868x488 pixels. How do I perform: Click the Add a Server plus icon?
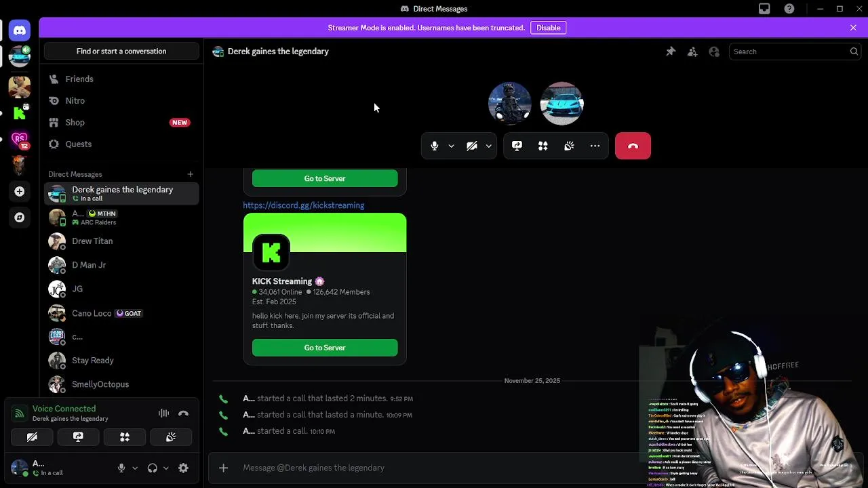pos(20,192)
